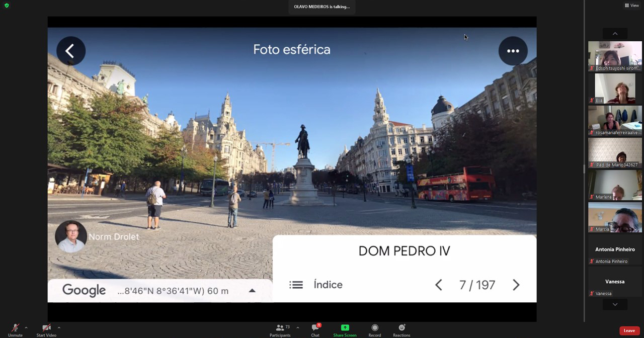Viewport: 644px width, 338px height.
Task: Open the Reactions menu
Action: [401, 330]
